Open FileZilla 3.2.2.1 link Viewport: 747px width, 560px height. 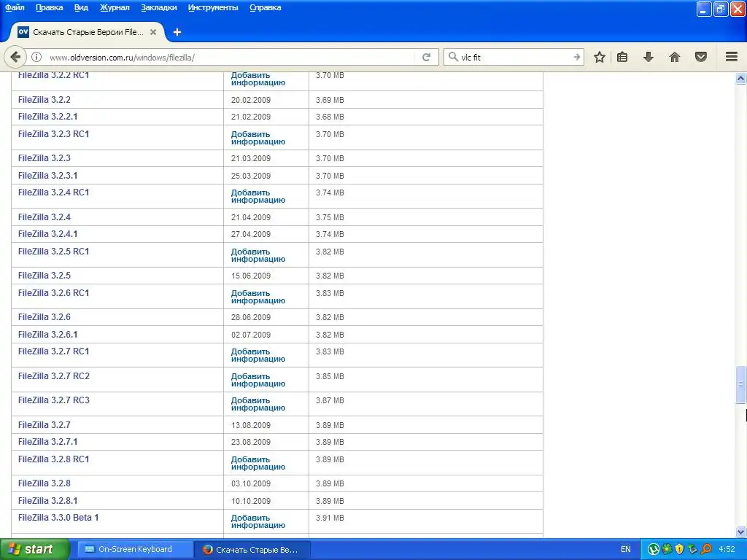click(x=47, y=116)
